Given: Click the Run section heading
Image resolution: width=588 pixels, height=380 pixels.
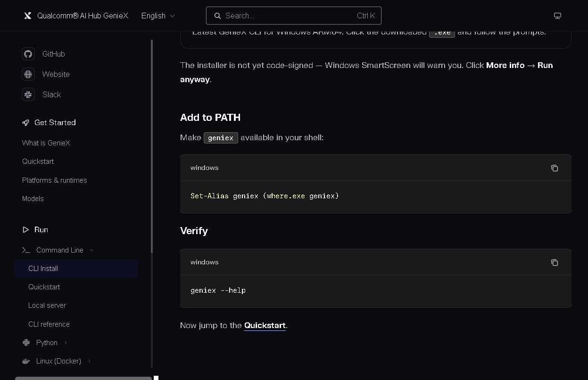Looking at the screenshot, I should pyautogui.click(x=41, y=230).
